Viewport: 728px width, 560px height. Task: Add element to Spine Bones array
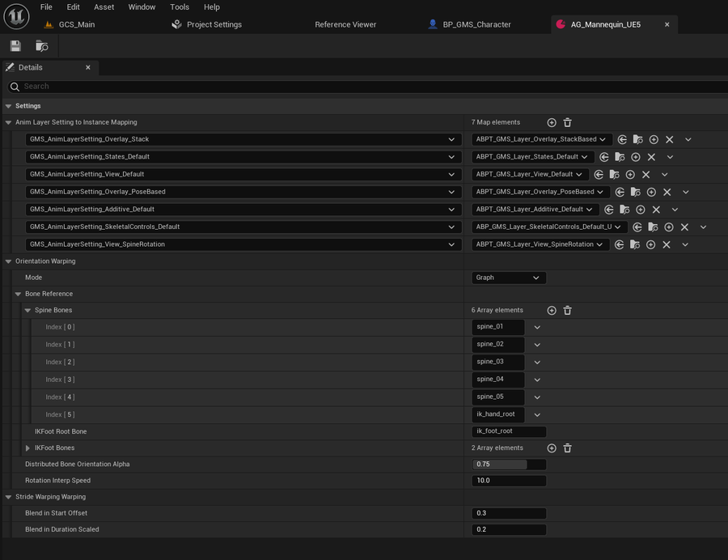[x=552, y=310]
